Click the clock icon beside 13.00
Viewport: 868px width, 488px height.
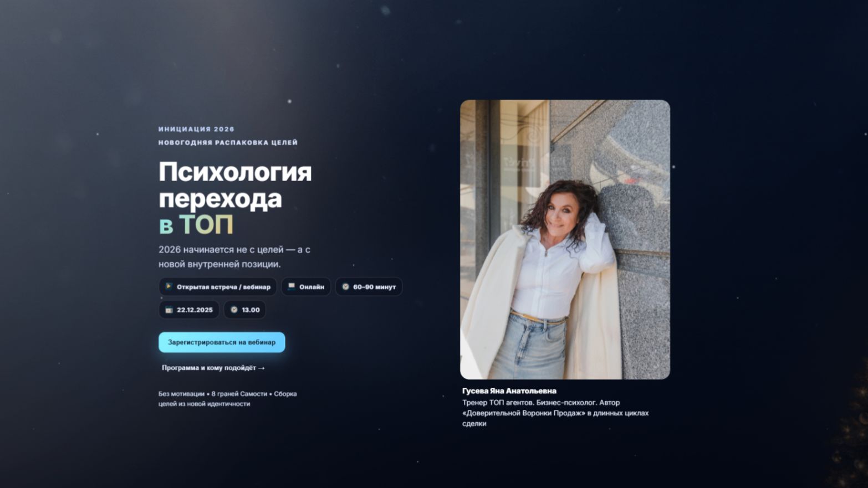coord(234,310)
